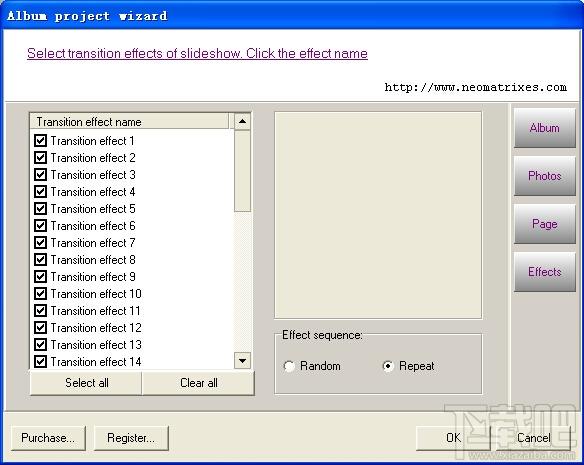
Task: Click the scroll down arrow of the effect list
Action: tap(242, 361)
